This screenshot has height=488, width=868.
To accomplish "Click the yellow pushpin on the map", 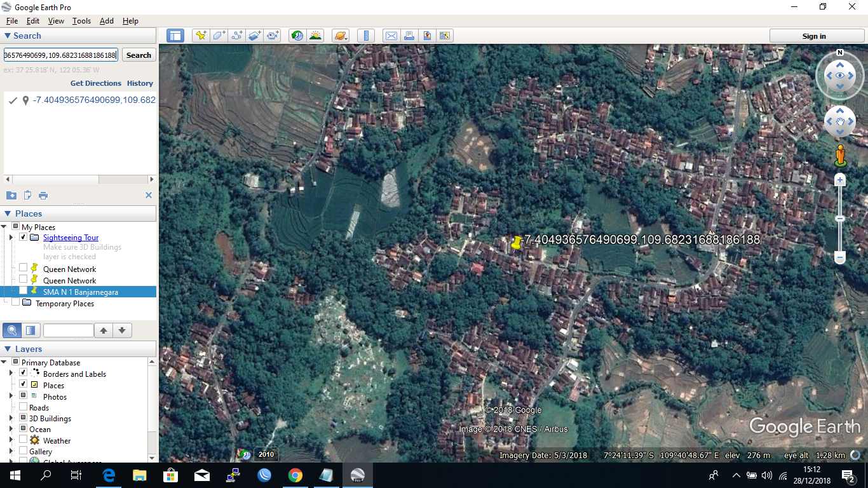I will (517, 242).
